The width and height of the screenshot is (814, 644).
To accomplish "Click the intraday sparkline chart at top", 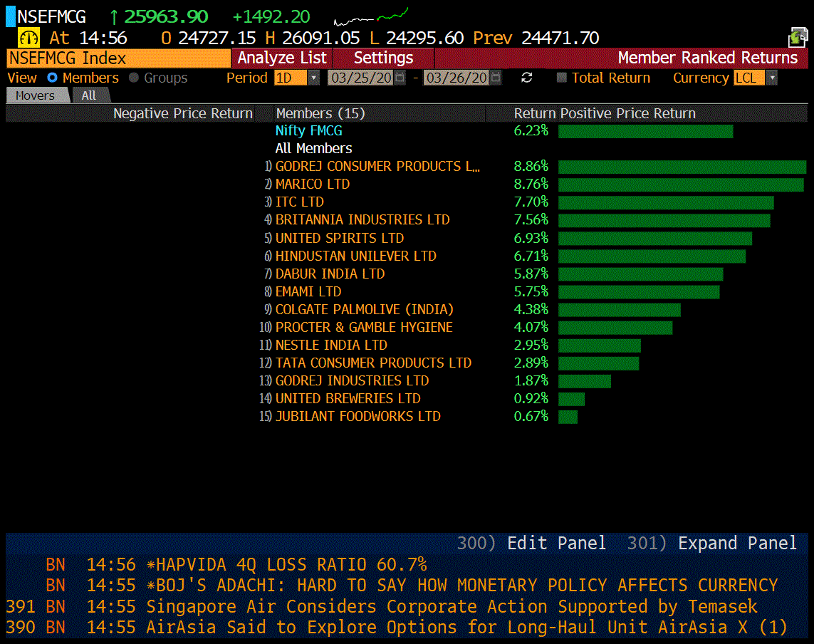I will coord(370,16).
